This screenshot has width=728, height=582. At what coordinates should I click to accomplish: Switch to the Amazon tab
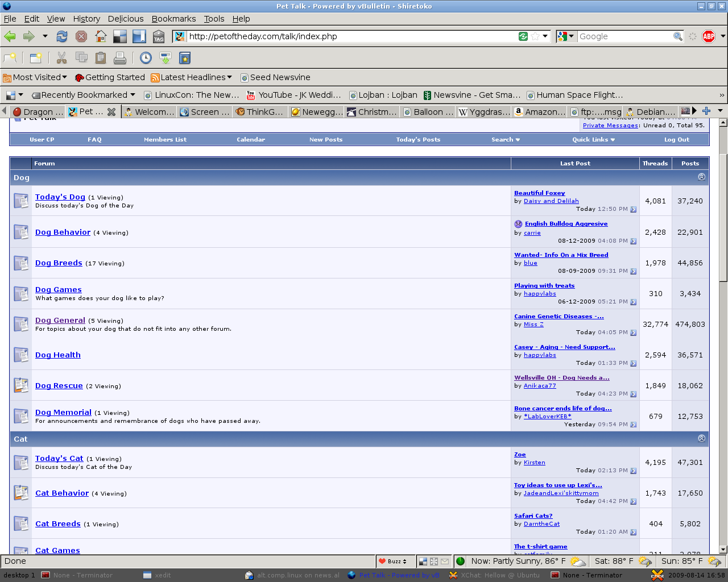(540, 112)
